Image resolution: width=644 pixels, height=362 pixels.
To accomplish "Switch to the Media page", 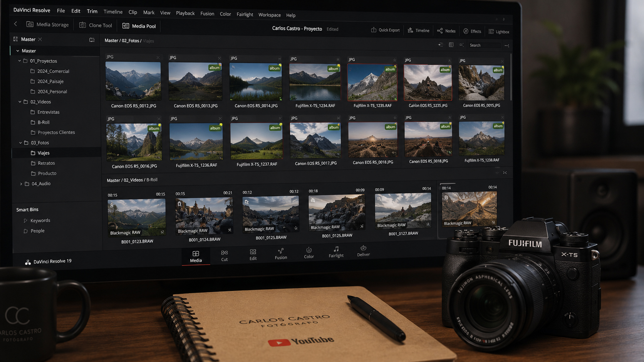I will tap(196, 257).
